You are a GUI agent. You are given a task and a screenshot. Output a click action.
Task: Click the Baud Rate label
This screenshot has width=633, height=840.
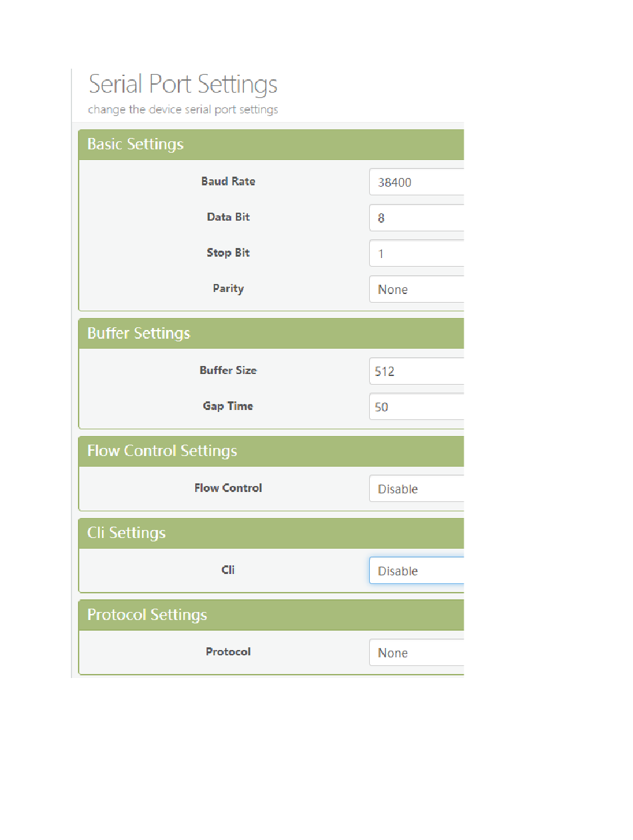coord(228,181)
